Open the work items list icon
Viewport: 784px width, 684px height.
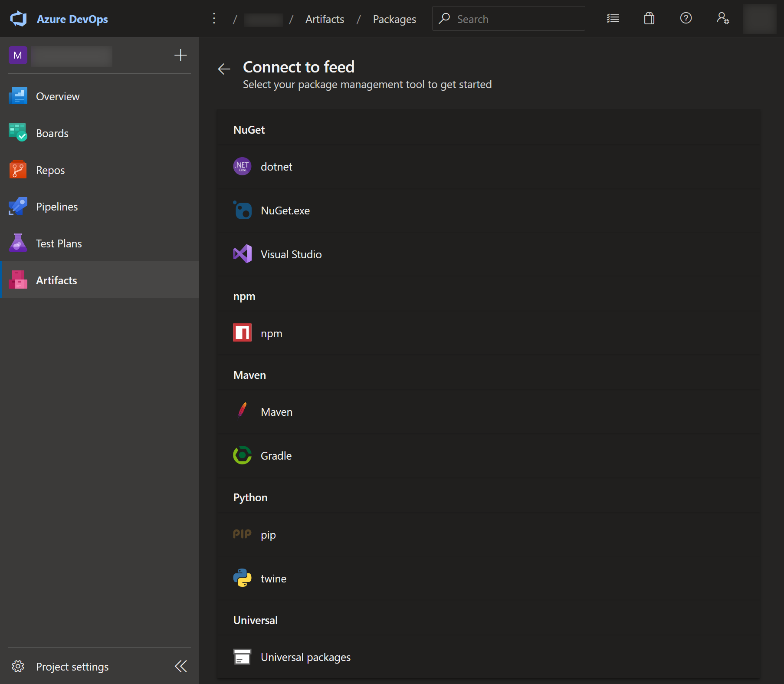pyautogui.click(x=613, y=19)
